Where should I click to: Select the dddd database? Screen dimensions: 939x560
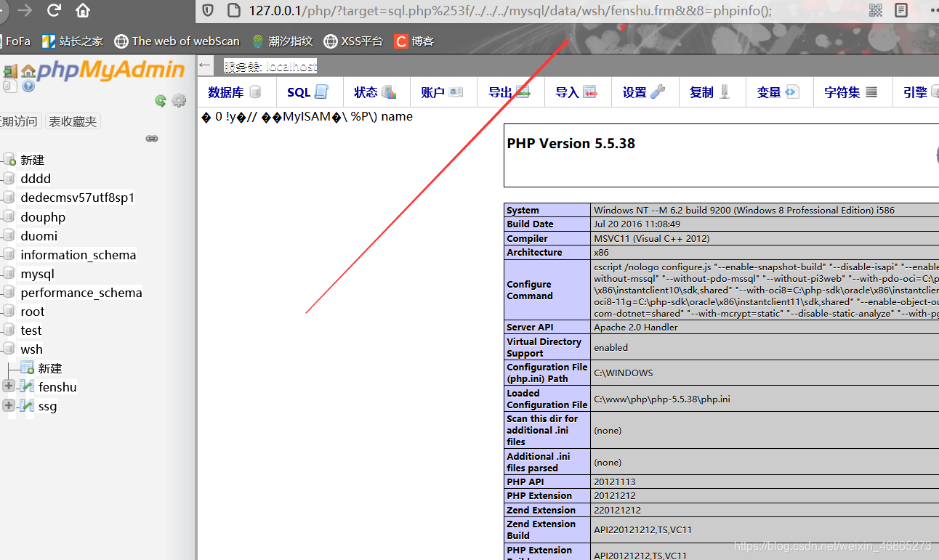36,179
